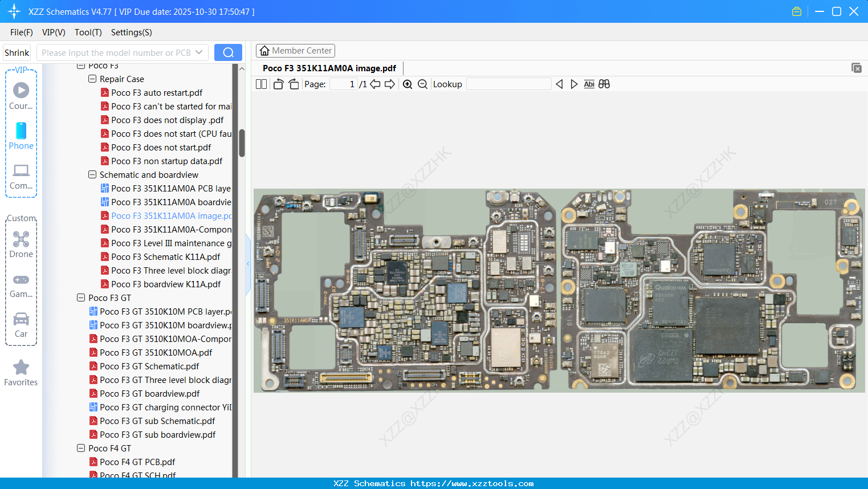This screenshot has height=489, width=868.
Task: Click the binoculars search icon
Action: pyautogui.click(x=604, y=84)
